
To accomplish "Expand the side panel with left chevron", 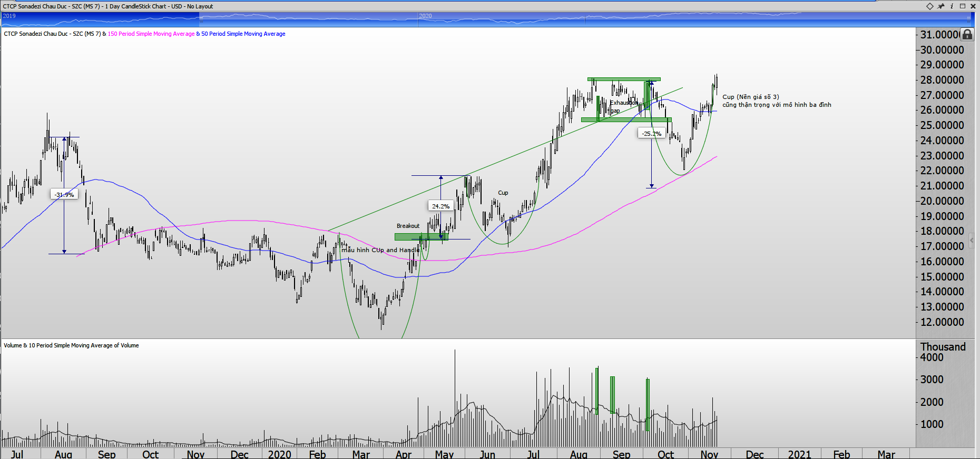I will pos(972,240).
